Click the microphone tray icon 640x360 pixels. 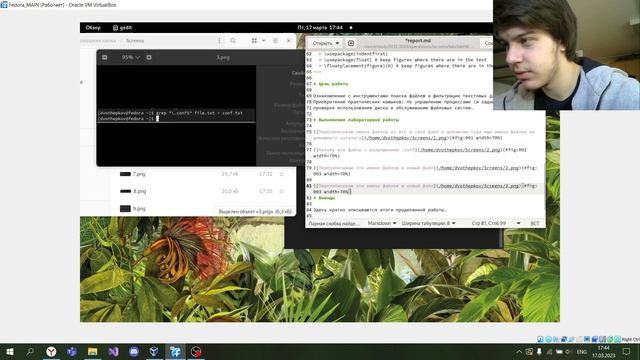[539, 352]
